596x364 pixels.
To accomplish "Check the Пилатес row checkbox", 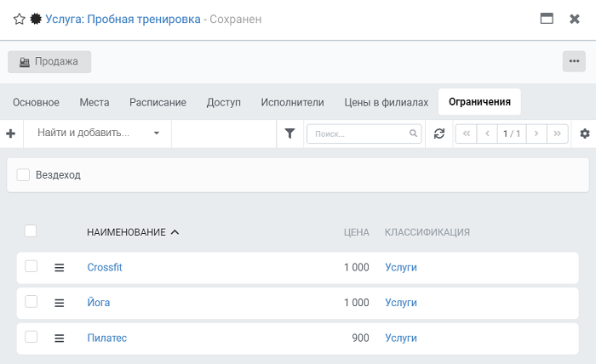I will [x=32, y=337].
